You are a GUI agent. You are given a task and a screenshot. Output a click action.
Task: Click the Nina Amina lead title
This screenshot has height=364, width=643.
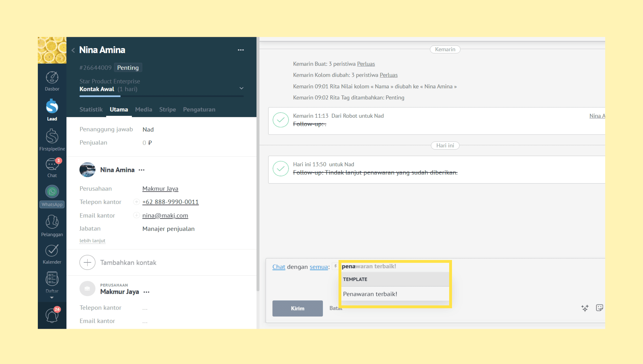pos(102,50)
